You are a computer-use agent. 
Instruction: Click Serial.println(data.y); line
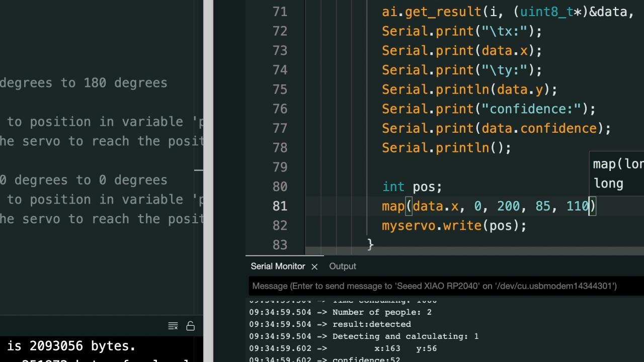pos(469,89)
